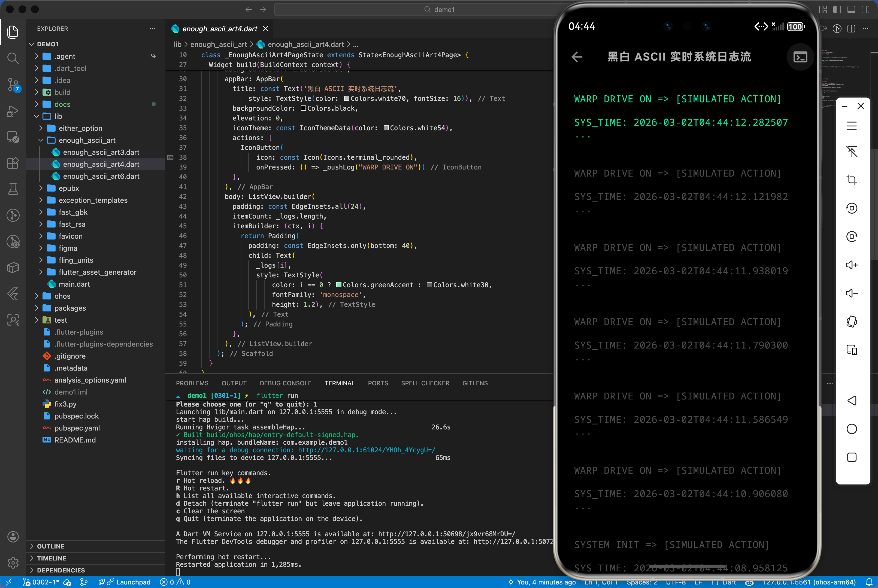Switch to DEBUG CONSOLE tab
878x588 pixels.
point(285,383)
